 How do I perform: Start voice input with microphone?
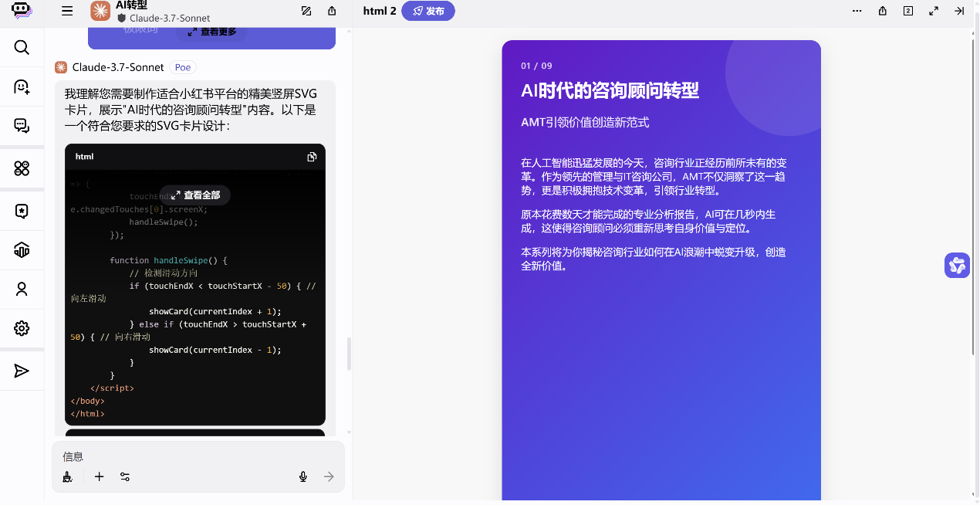tap(303, 476)
